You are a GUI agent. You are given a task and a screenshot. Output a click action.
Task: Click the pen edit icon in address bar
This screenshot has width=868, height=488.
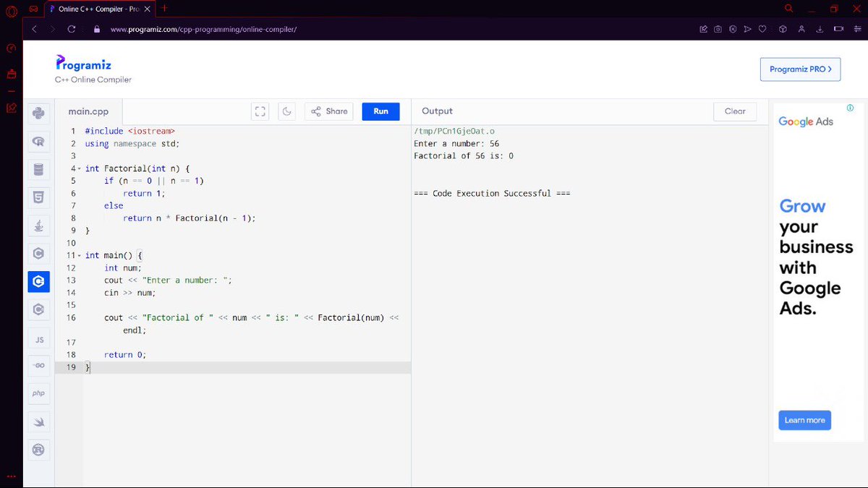pyautogui.click(x=703, y=29)
